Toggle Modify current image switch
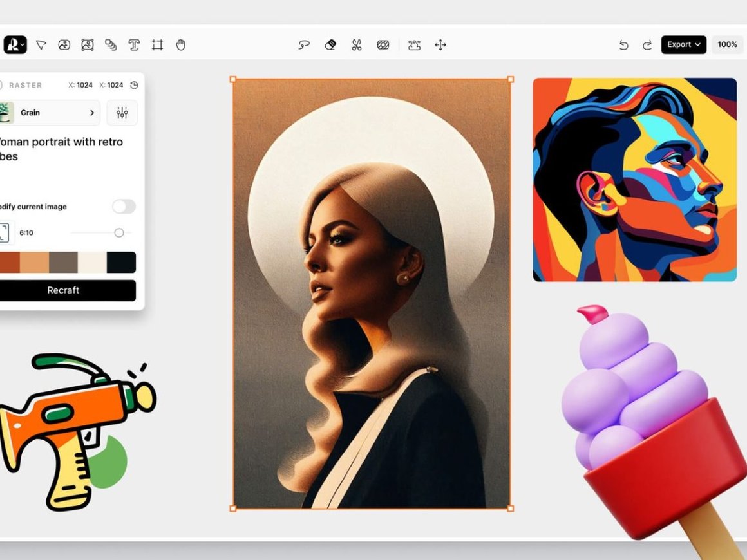The height and width of the screenshot is (560, 747). click(124, 207)
